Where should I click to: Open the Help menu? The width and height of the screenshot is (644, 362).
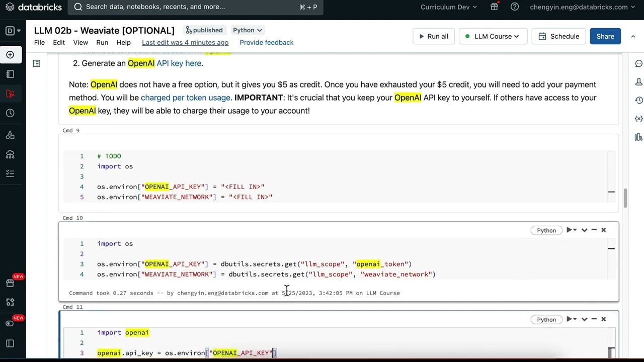[x=123, y=42]
